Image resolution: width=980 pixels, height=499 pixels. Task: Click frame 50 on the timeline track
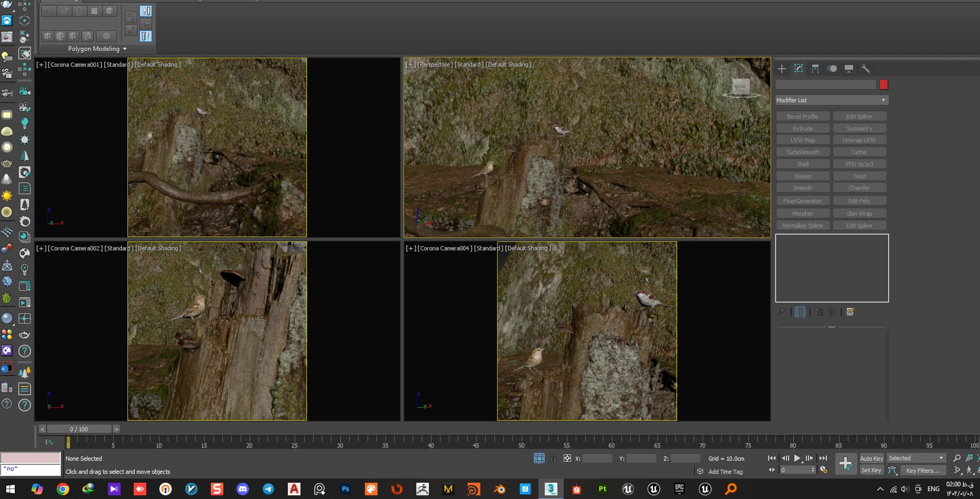521,442
